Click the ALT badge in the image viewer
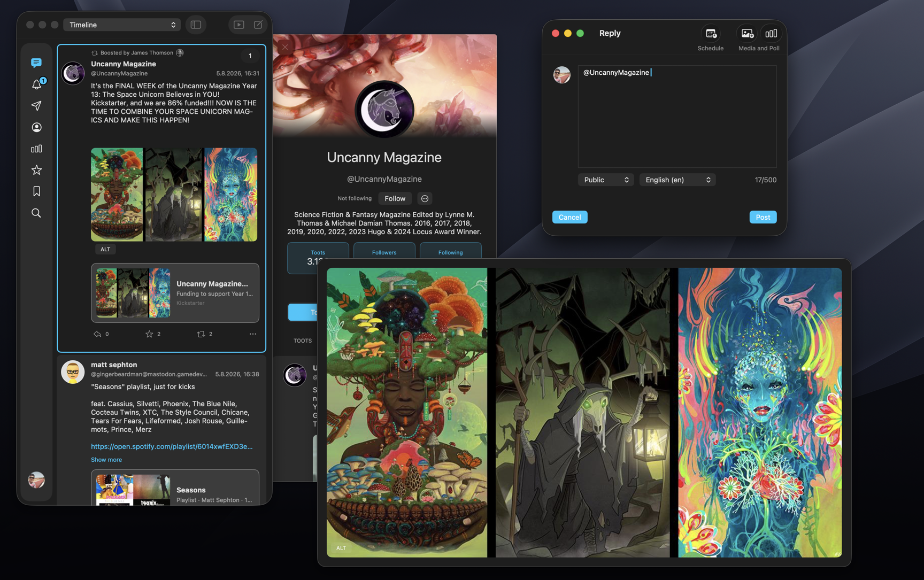 click(x=341, y=548)
